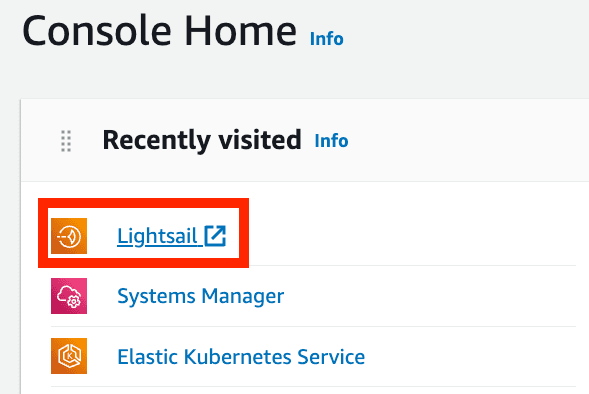Show Info for Recently visited widget
The height and width of the screenshot is (394, 589).
(x=331, y=141)
